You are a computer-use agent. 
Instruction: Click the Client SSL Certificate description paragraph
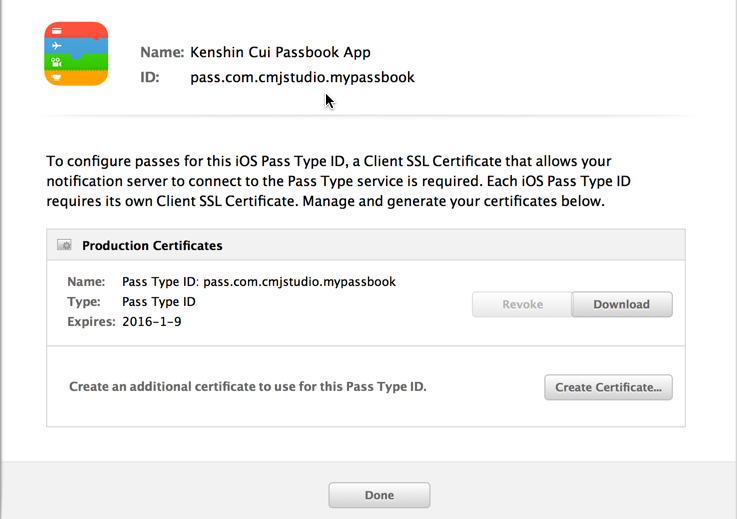click(338, 181)
